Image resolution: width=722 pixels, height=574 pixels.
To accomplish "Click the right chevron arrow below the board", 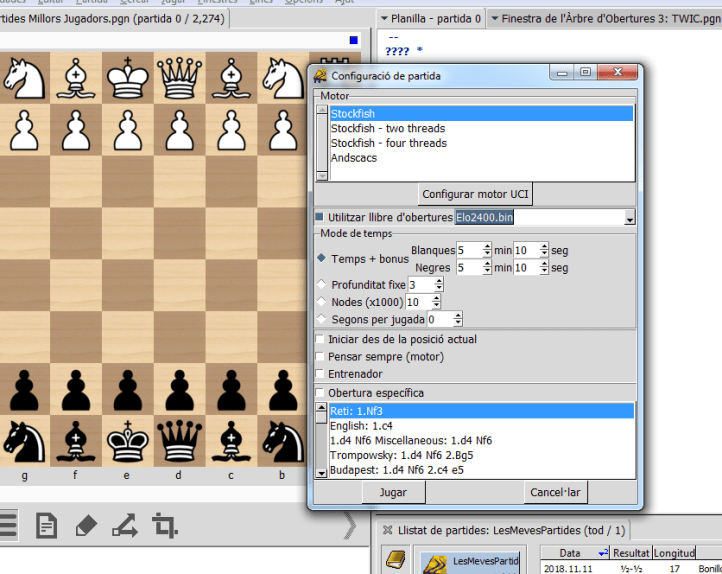I will (350, 526).
